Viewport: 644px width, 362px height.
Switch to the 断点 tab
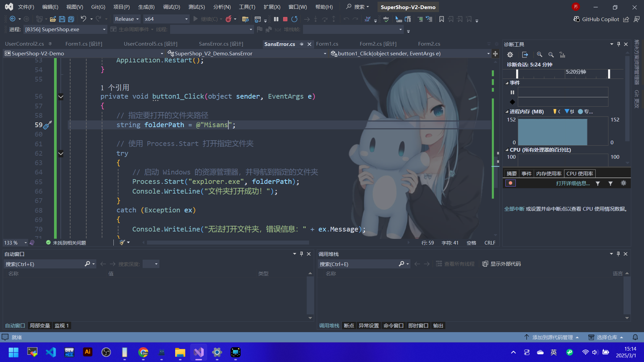point(349,325)
